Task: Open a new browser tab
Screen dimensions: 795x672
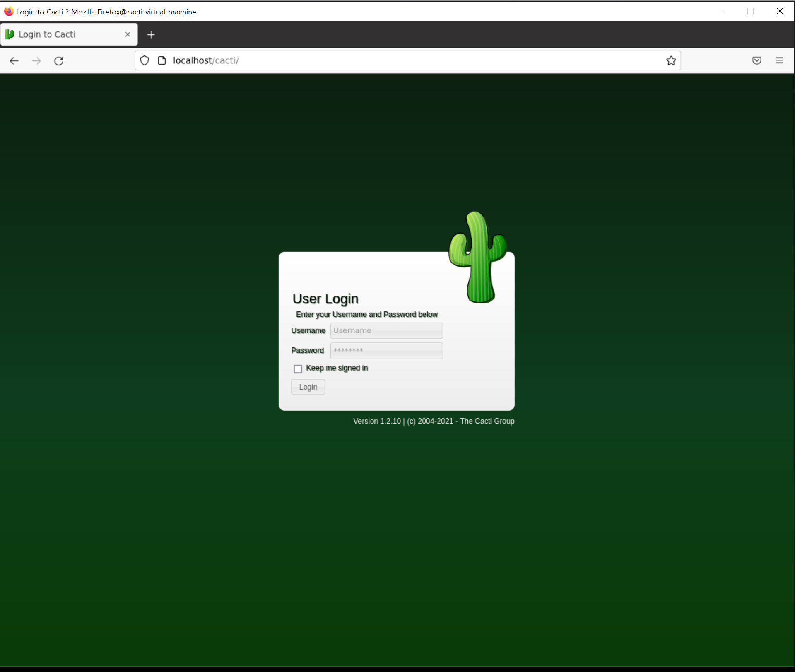Action: [151, 35]
